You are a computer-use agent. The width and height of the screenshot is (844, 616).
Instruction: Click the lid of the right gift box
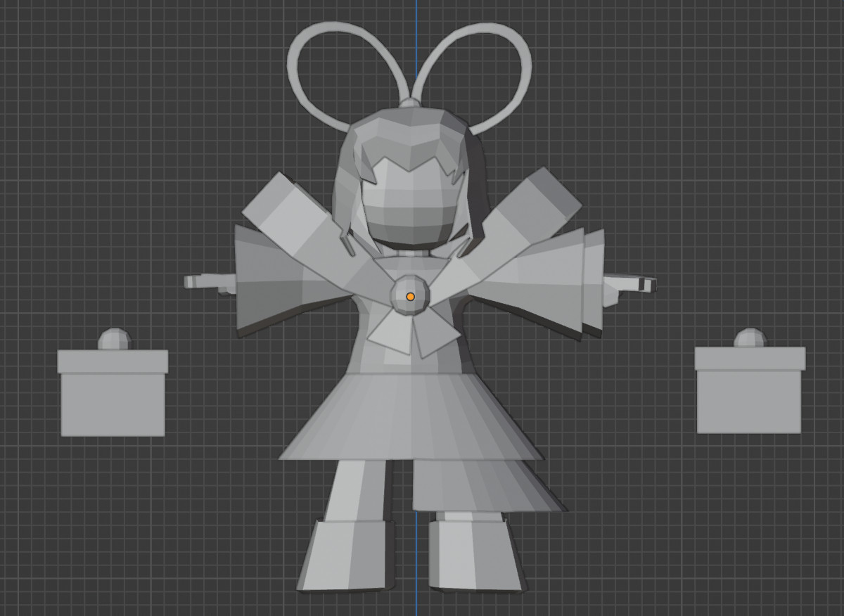tap(750, 359)
